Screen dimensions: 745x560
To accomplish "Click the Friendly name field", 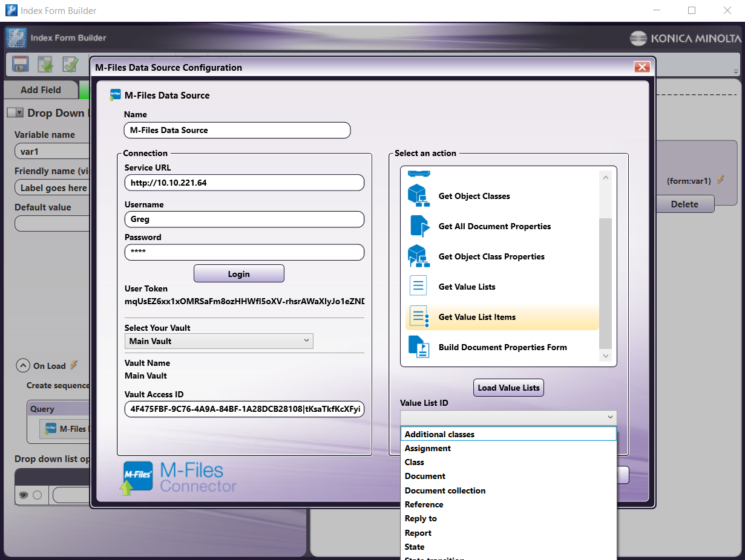I will pos(53,188).
